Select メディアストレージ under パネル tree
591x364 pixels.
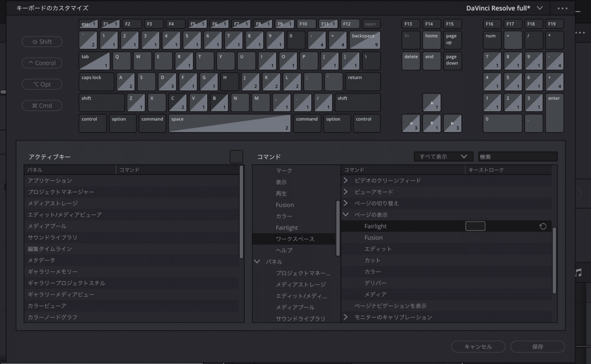[x=300, y=284]
